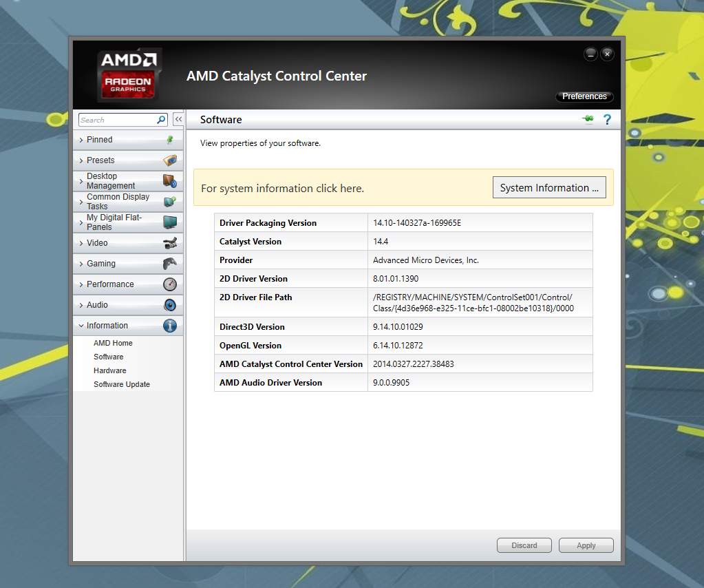Click the green pin icon beside Pinned

coord(170,140)
